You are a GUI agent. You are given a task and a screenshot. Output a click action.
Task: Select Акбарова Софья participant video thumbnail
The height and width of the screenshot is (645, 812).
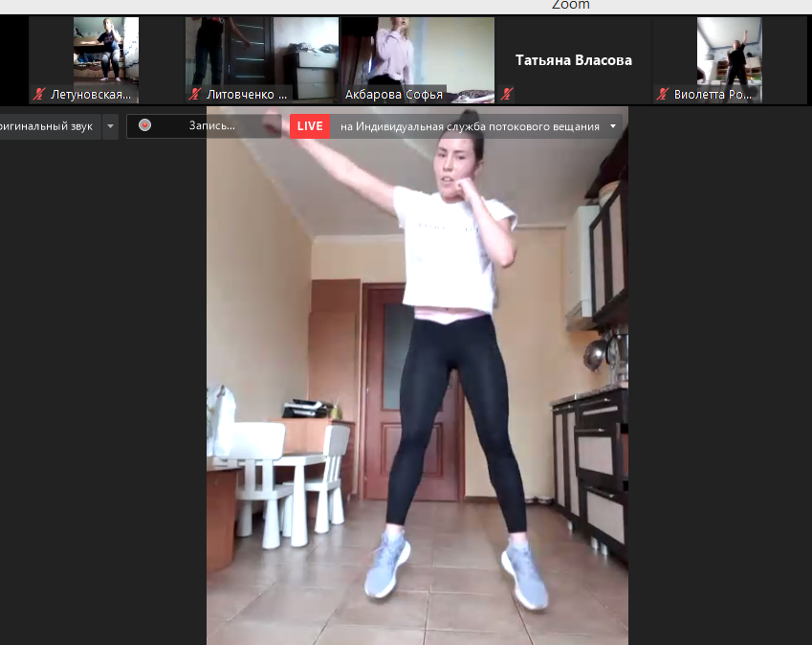417,60
